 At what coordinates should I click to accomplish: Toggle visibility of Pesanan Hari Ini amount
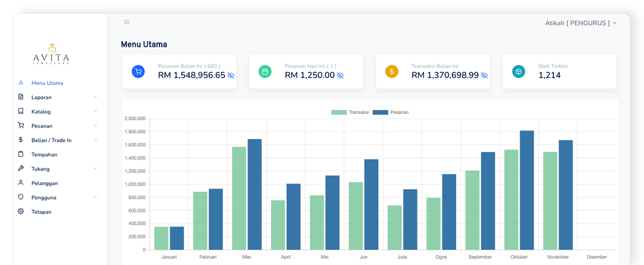(x=340, y=75)
